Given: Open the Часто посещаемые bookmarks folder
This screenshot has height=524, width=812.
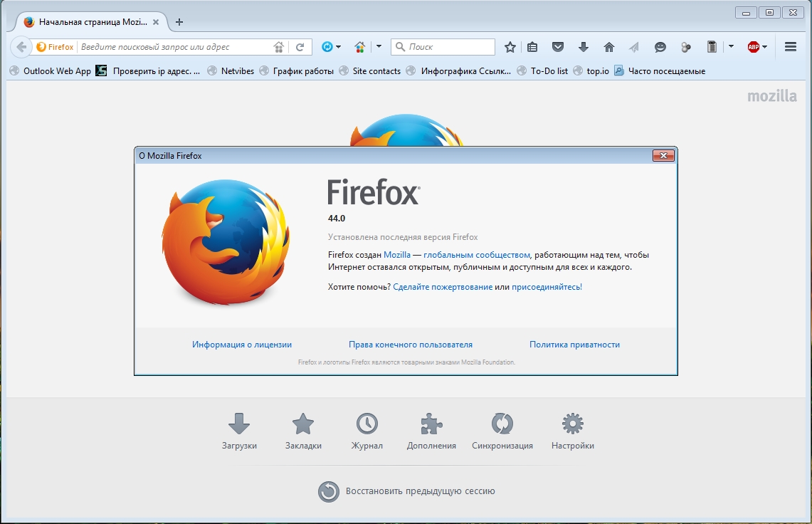Looking at the screenshot, I should click(x=660, y=71).
